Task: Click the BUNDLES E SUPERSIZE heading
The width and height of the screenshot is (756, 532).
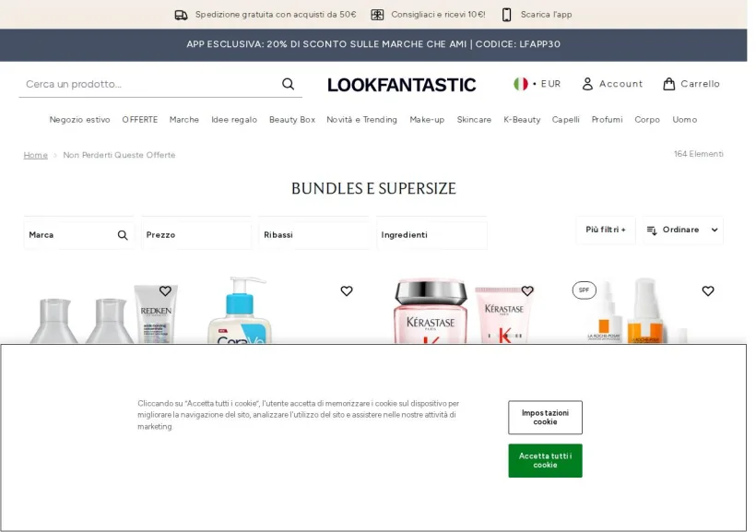Action: point(373,189)
